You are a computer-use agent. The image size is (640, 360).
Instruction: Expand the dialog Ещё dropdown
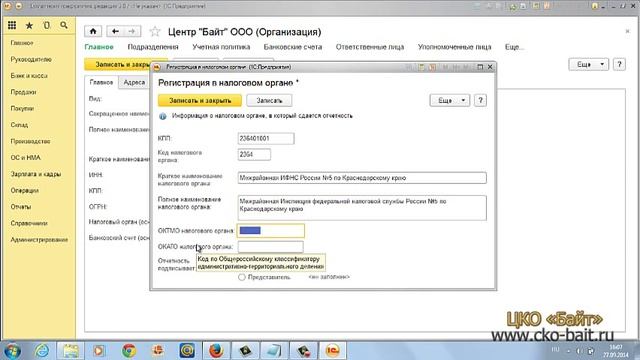[x=450, y=100]
